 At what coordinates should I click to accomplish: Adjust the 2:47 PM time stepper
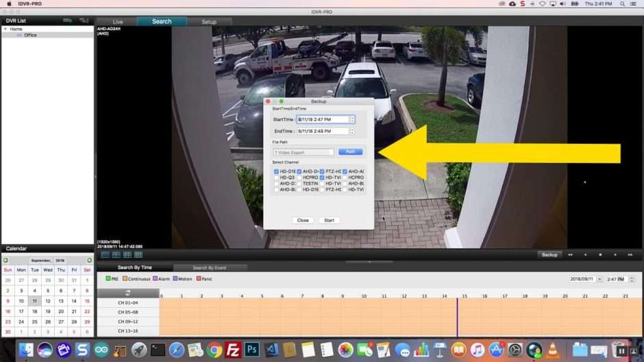(x=632, y=279)
